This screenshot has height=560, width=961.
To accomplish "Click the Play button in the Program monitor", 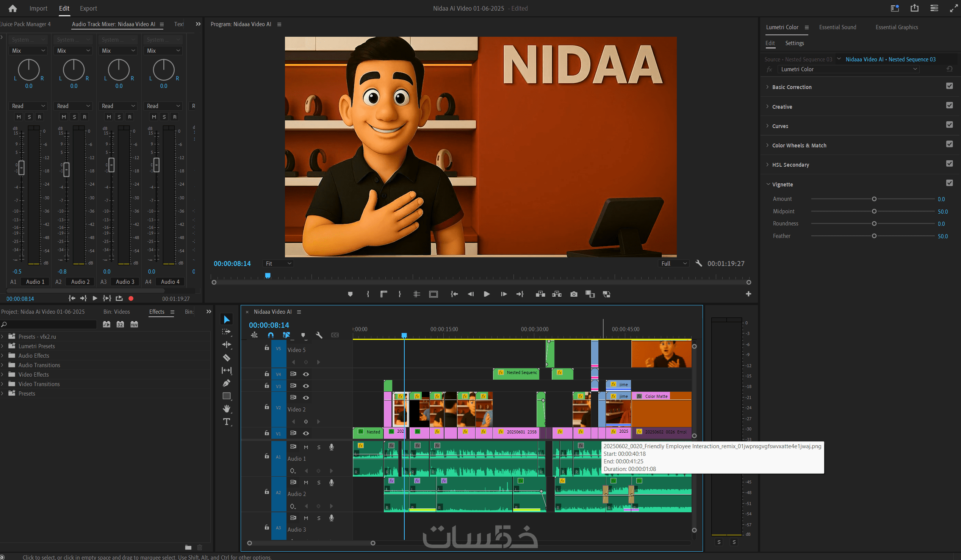I will pos(487,294).
